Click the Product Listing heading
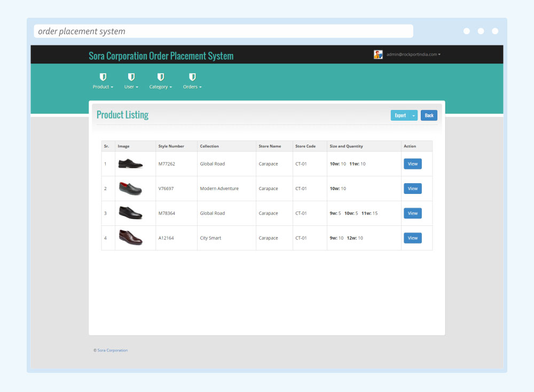This screenshot has height=392, width=534. pos(123,115)
